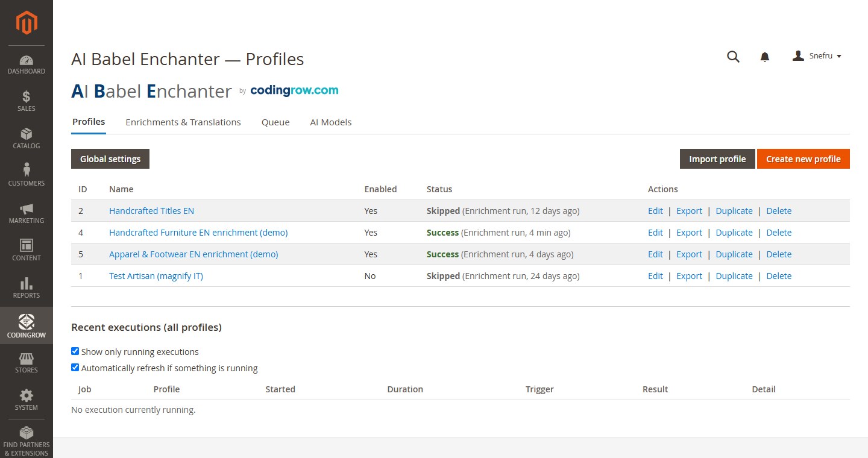Screen dimensions: 868x458
Task: Edit the Handcrafted Titles EN profile
Action: click(x=655, y=211)
